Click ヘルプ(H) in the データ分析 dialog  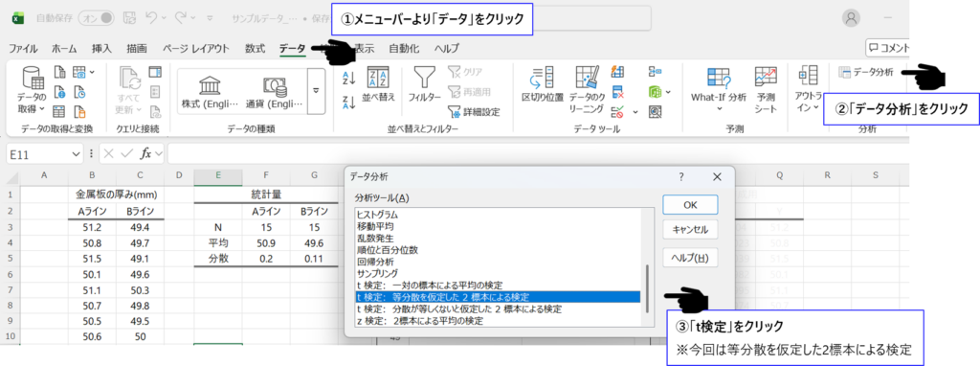click(690, 257)
